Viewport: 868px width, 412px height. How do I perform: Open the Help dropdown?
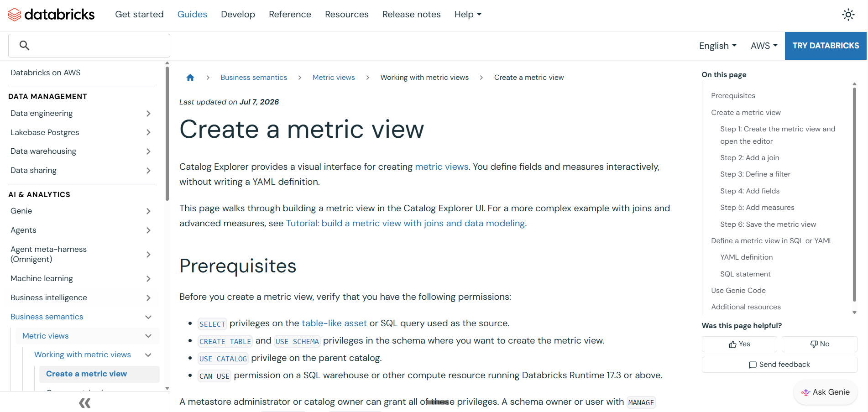tap(468, 15)
